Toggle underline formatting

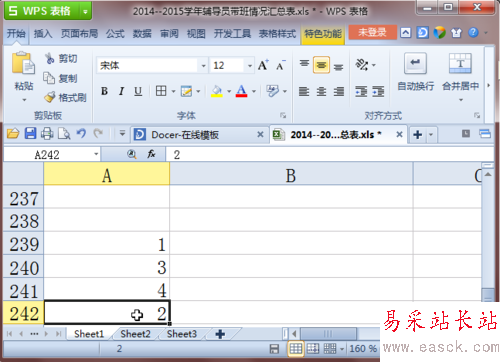coord(138,91)
